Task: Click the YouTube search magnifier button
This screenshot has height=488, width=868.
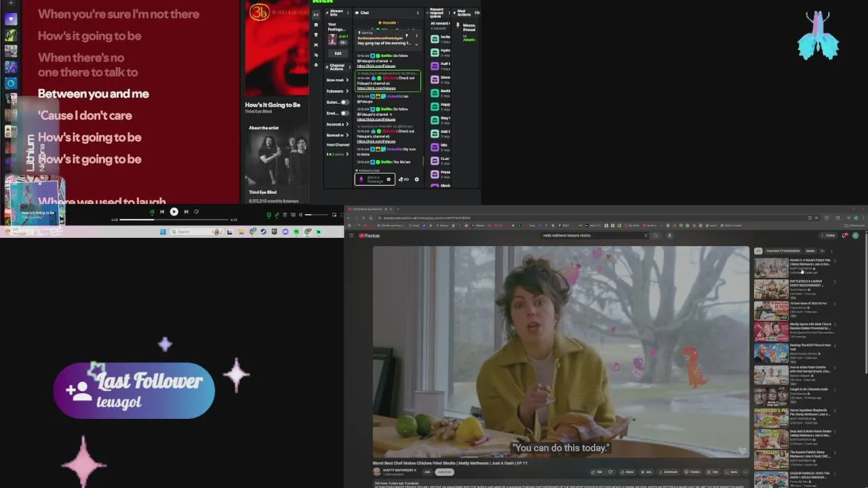Action: point(656,236)
